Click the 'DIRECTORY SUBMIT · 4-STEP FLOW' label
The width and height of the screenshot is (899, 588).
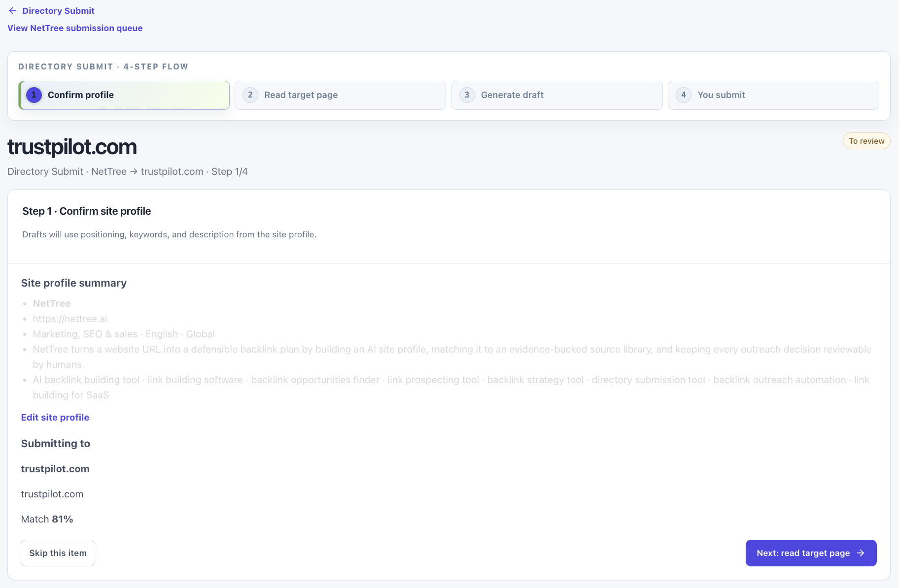point(104,66)
